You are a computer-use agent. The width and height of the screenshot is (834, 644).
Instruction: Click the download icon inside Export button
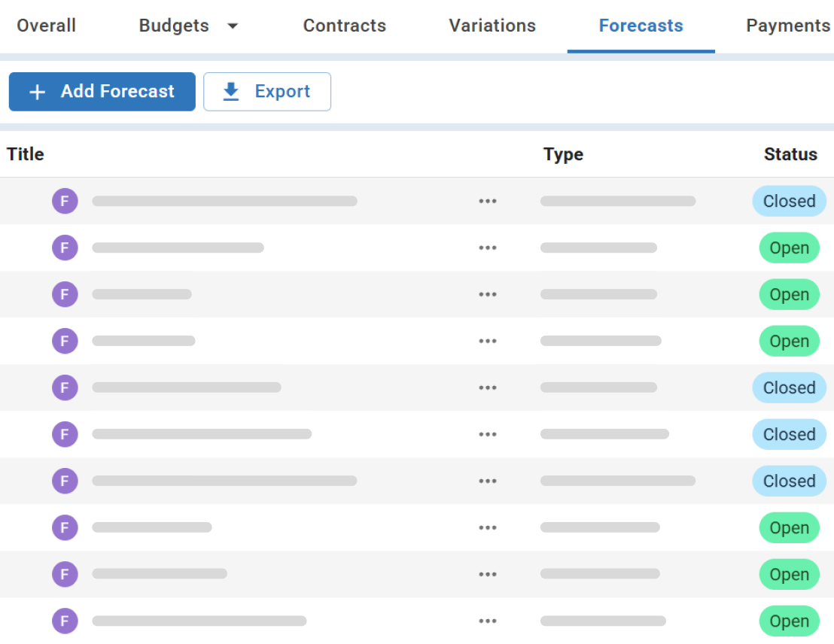pyautogui.click(x=229, y=91)
